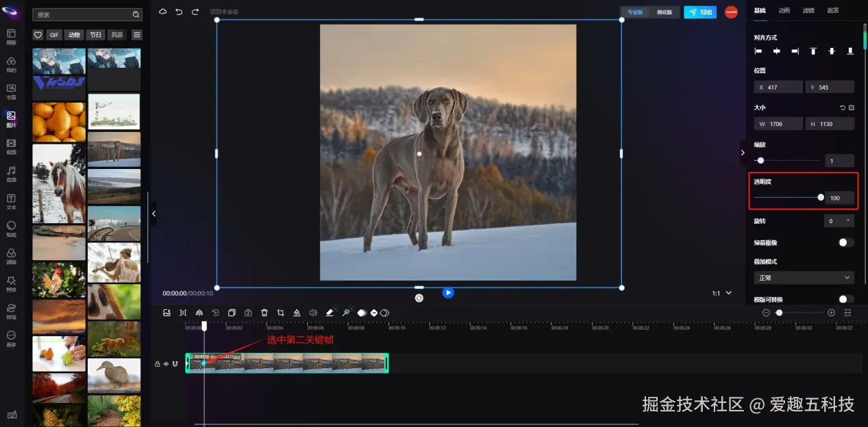Redo the action in top bar
The width and height of the screenshot is (868, 427).
[x=195, y=12]
